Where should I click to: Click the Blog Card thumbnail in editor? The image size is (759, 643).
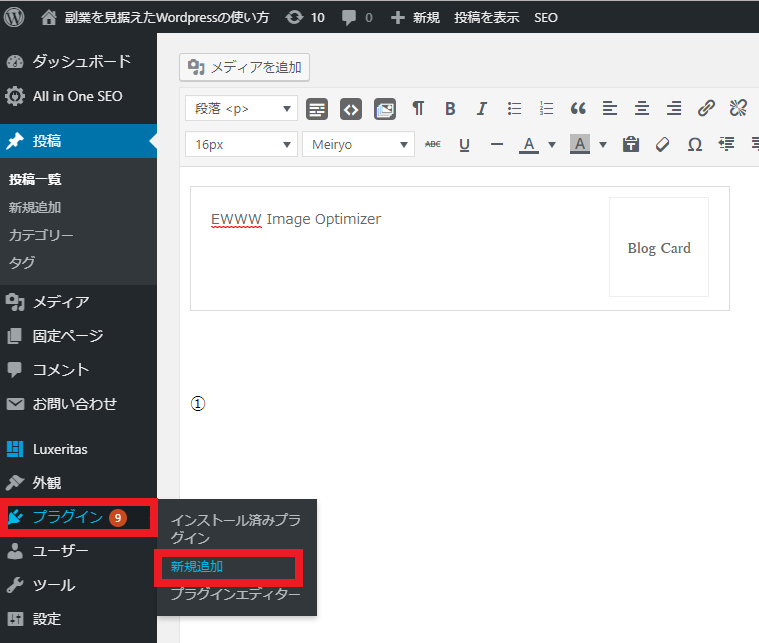658,247
